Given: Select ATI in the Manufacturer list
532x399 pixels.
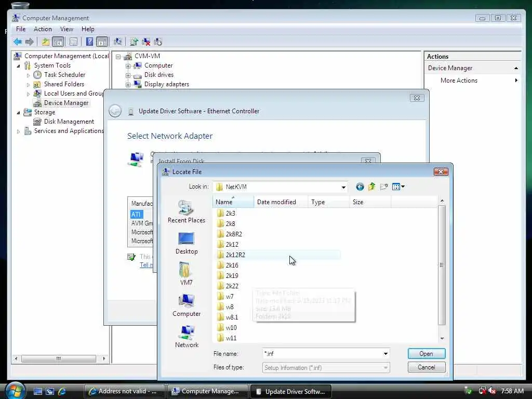Looking at the screenshot, I should [x=137, y=215].
